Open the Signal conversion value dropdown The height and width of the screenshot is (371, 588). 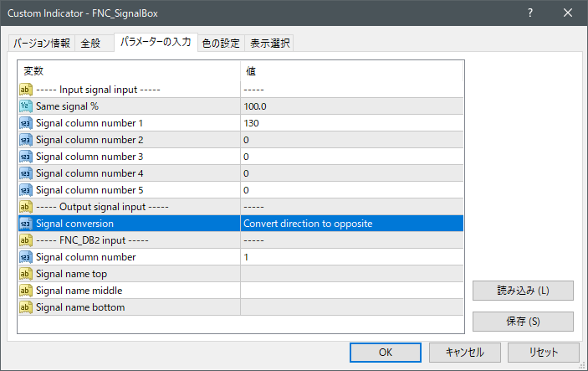351,224
